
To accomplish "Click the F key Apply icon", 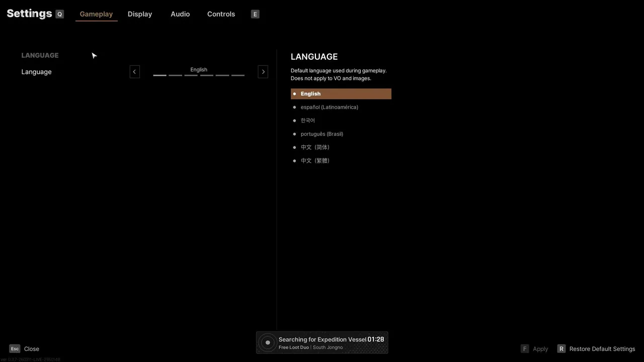I will pyautogui.click(x=525, y=348).
